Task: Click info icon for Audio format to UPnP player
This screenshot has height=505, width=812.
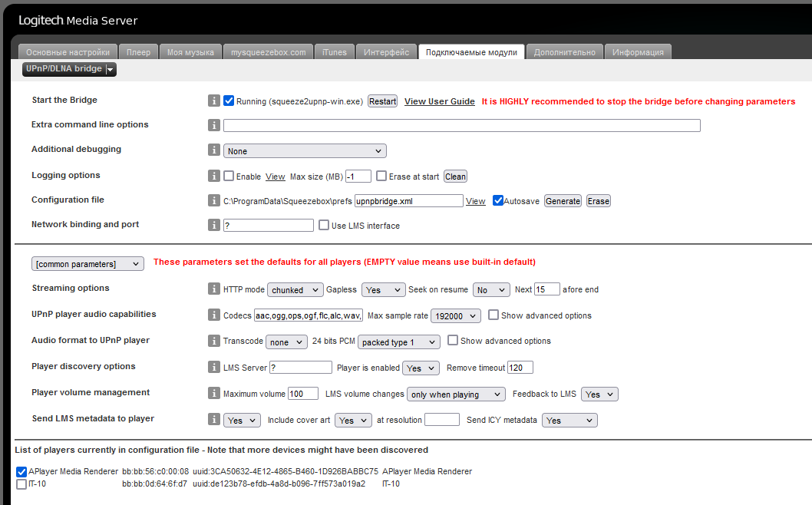Action: pyautogui.click(x=214, y=340)
